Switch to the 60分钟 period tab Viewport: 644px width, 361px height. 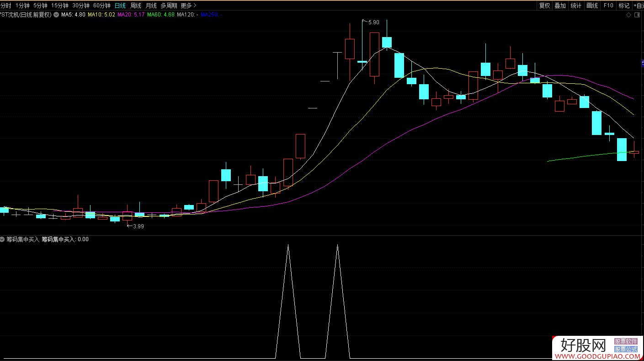(x=101, y=5)
